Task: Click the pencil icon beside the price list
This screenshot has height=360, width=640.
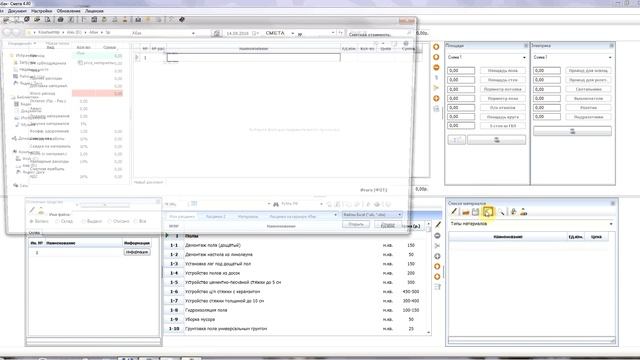Action: click(438, 225)
